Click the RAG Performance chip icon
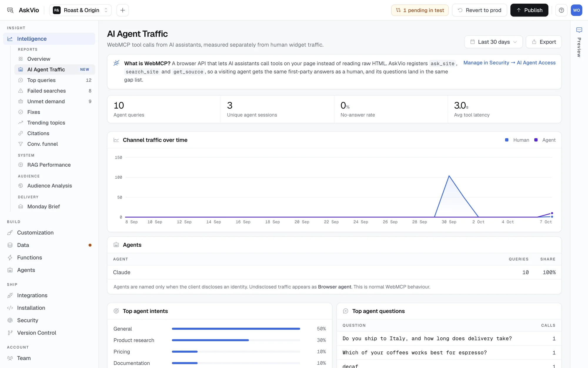 tap(21, 165)
